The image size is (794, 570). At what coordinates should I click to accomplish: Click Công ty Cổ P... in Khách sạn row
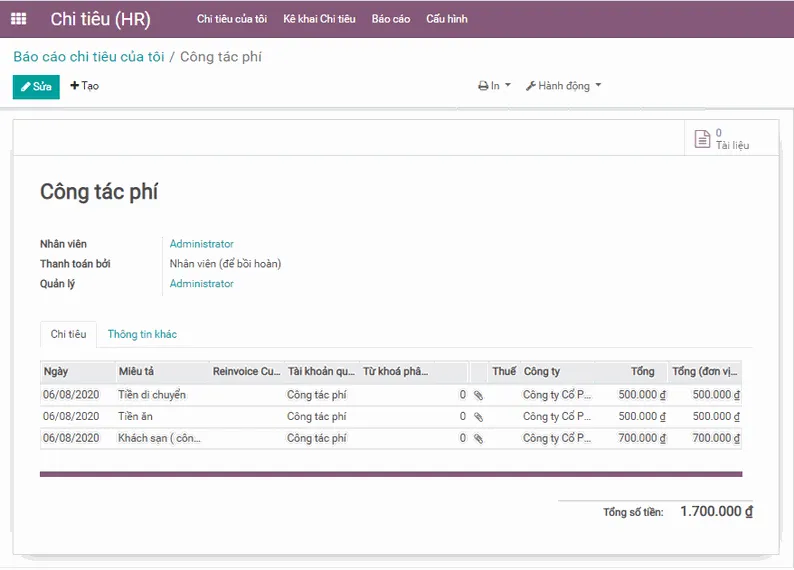click(x=557, y=438)
